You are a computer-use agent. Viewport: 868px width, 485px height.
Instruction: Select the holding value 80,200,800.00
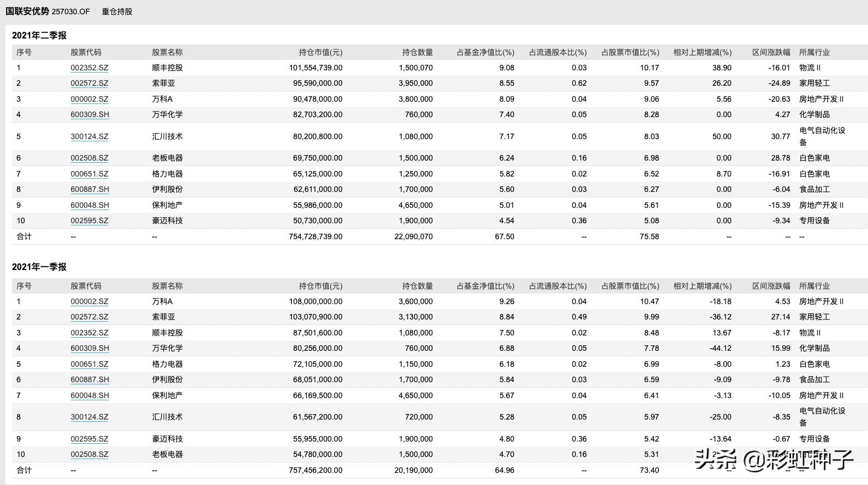pyautogui.click(x=318, y=136)
